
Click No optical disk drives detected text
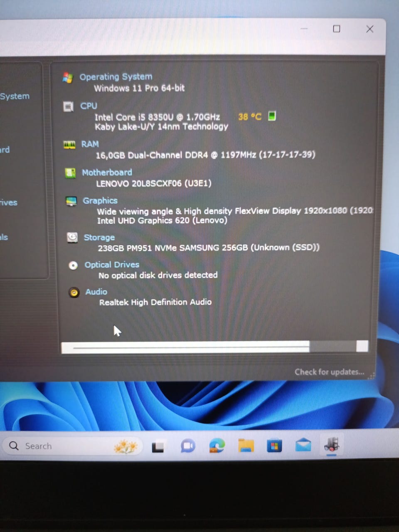(158, 275)
